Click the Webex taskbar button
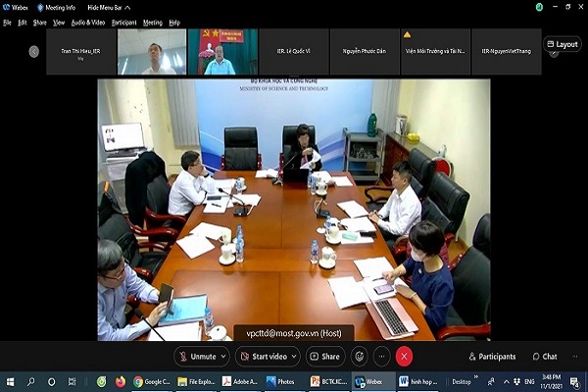The image size is (588, 392). click(x=373, y=382)
